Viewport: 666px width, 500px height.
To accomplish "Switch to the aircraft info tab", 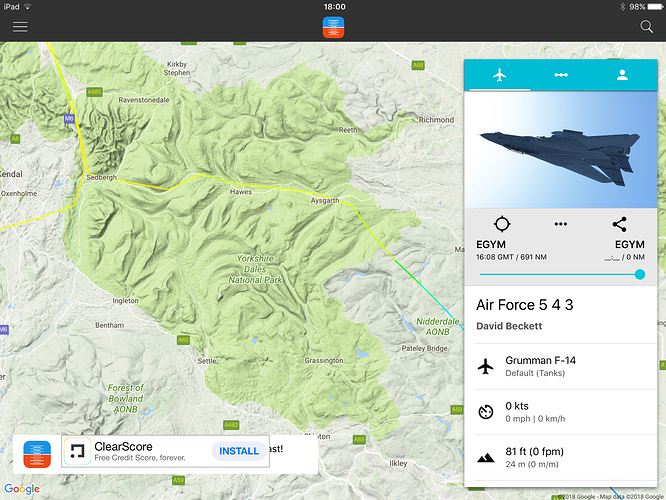I will tap(500, 75).
